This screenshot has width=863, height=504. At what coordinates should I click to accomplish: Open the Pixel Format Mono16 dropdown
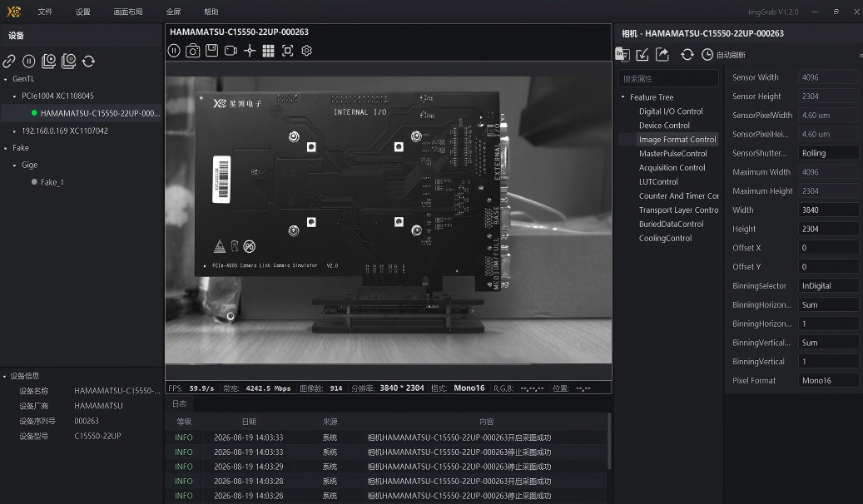click(828, 380)
